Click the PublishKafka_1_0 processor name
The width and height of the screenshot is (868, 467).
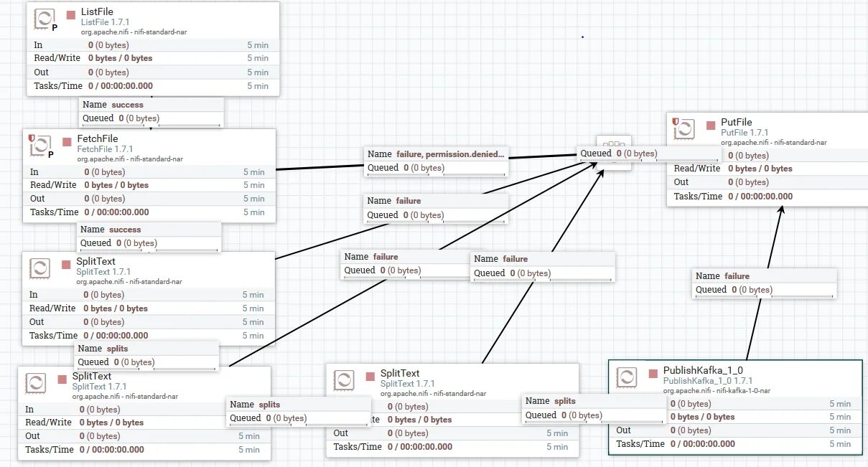pyautogui.click(x=703, y=371)
